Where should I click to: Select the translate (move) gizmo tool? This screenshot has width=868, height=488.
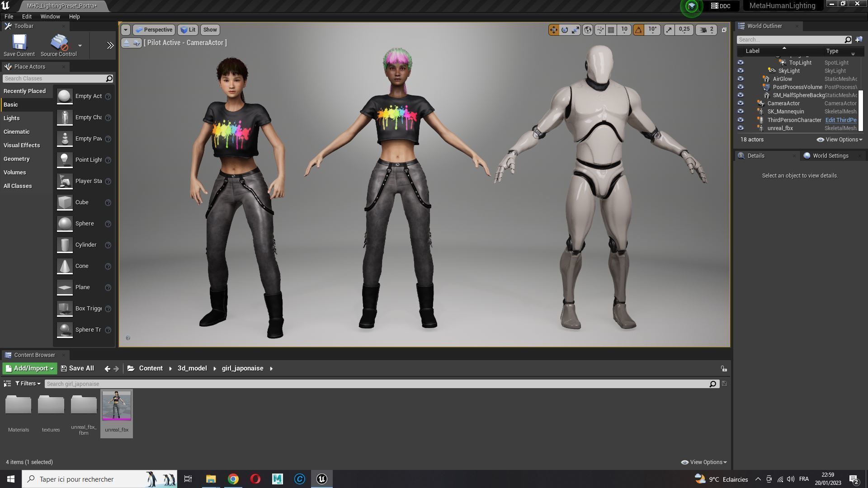553,30
